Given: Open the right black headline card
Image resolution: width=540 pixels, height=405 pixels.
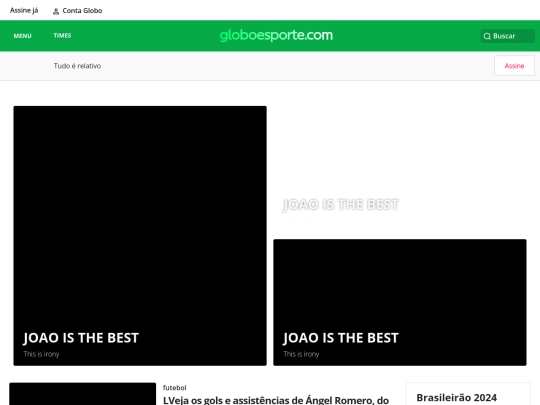Looking at the screenshot, I should pyautogui.click(x=399, y=302).
